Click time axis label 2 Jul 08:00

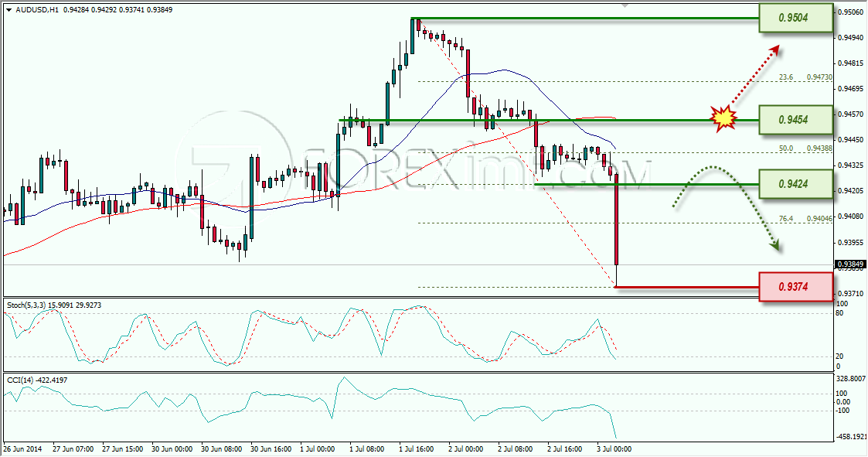coord(516,448)
